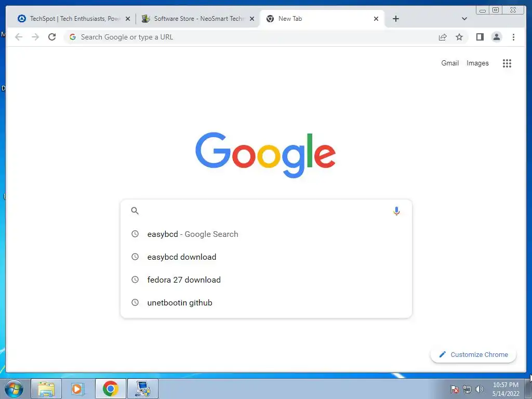Add a new tab with plus button
This screenshot has width=532, height=399.
395,19
